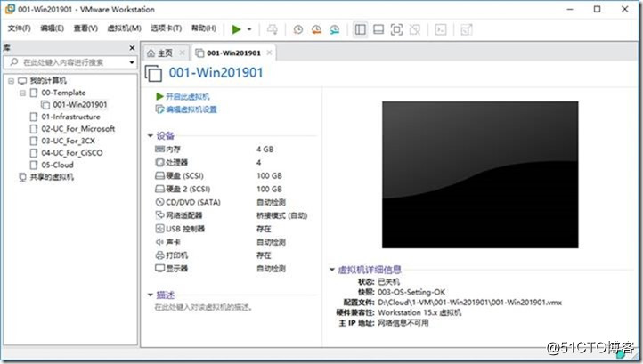Open the snapshot manager toolbar icon

(335, 29)
